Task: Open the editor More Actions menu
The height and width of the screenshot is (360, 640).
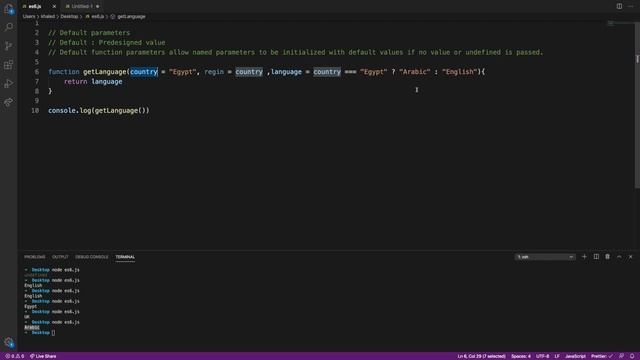Action: click(x=631, y=6)
